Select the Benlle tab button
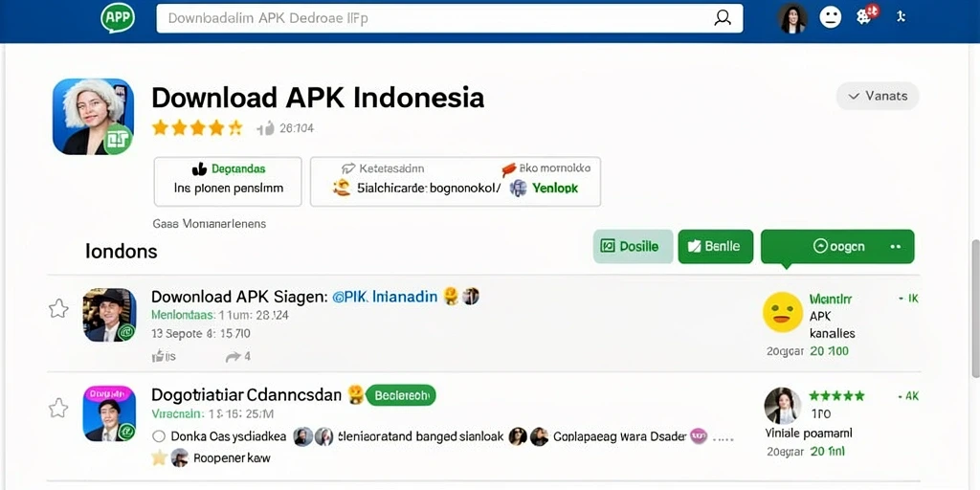Image resolution: width=980 pixels, height=490 pixels. [x=716, y=246]
